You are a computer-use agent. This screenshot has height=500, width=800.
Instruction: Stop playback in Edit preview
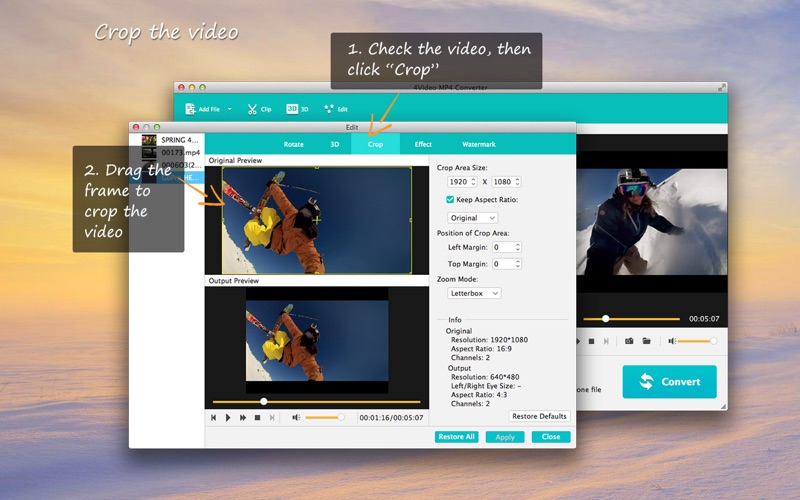[258, 417]
